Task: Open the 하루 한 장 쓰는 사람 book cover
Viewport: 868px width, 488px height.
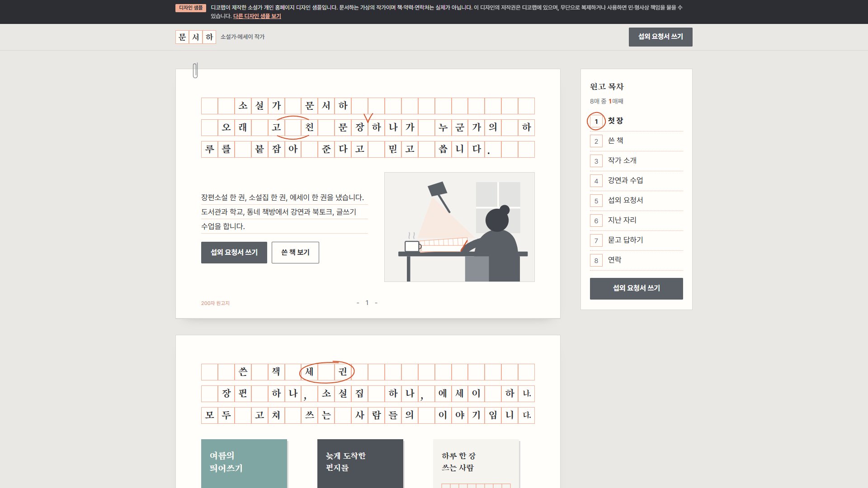Action: (476, 464)
